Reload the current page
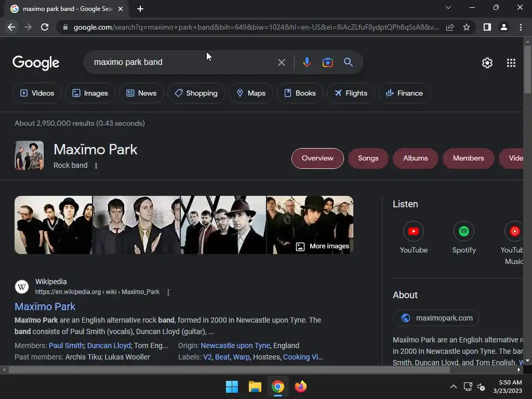532x399 pixels. click(45, 27)
